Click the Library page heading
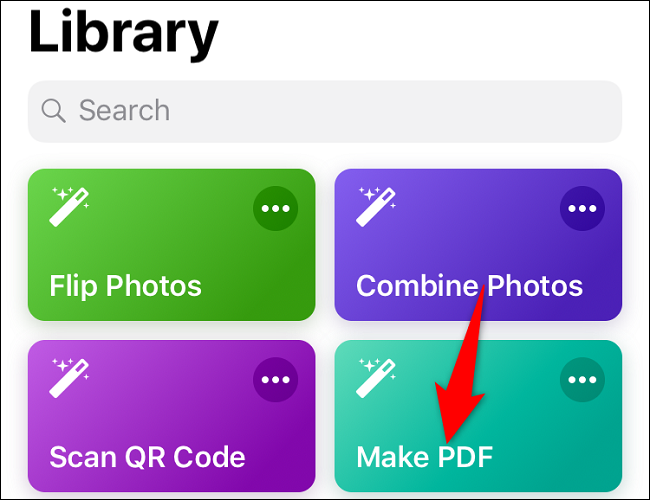The image size is (650, 500). [124, 35]
